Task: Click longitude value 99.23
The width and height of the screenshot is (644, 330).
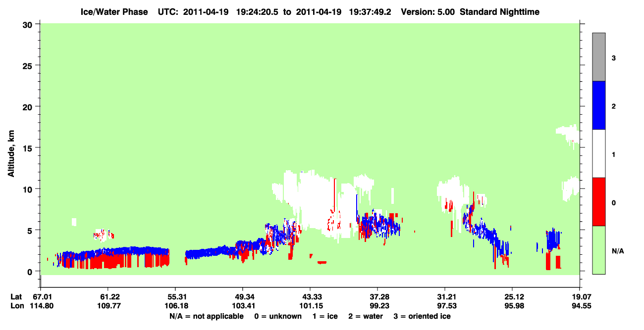Action: 377,306
